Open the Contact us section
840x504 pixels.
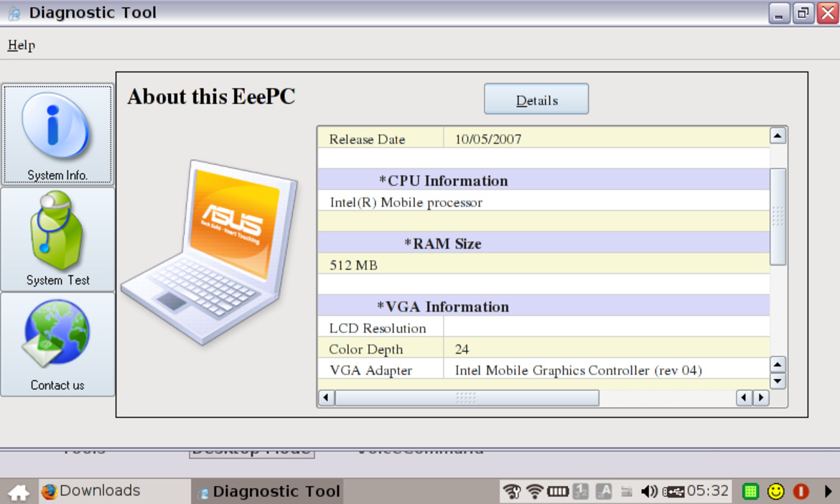point(57,345)
